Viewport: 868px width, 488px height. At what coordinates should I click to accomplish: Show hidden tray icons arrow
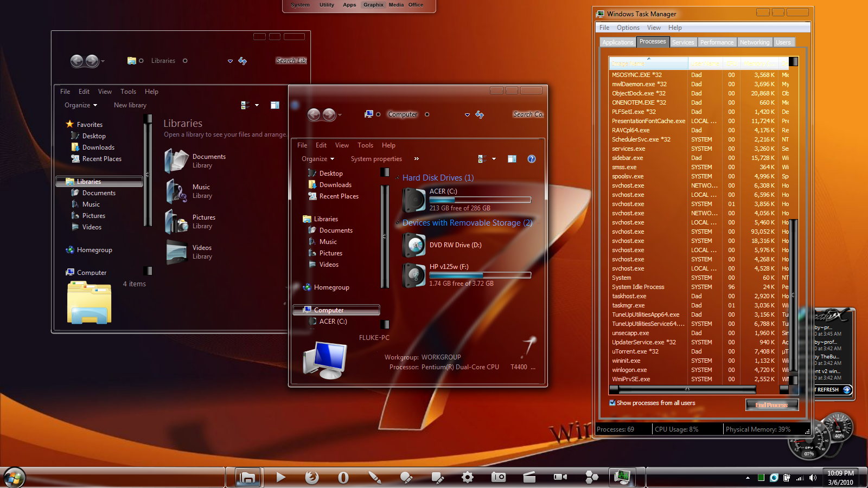click(x=748, y=478)
